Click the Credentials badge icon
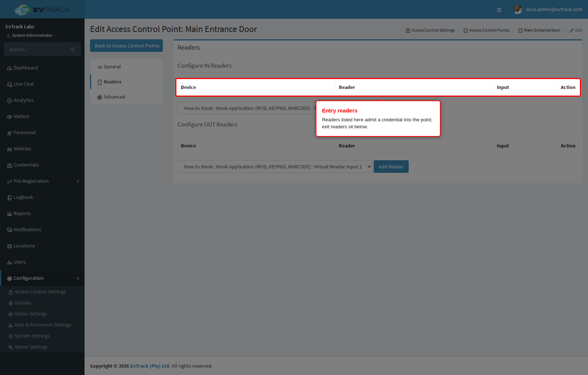 pyautogui.click(x=10, y=165)
